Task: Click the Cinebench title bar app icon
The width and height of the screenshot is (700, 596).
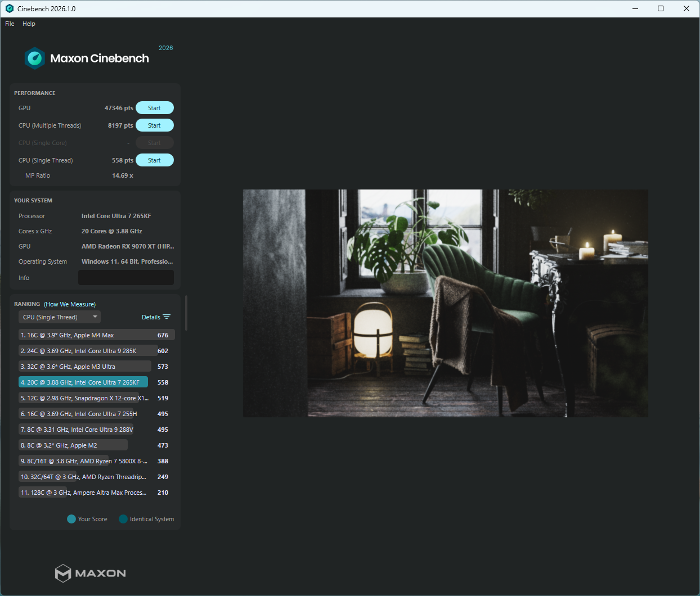Action: (10, 8)
